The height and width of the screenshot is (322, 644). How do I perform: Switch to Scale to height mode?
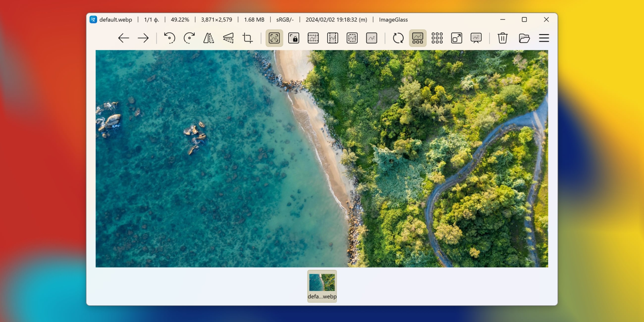tap(333, 38)
